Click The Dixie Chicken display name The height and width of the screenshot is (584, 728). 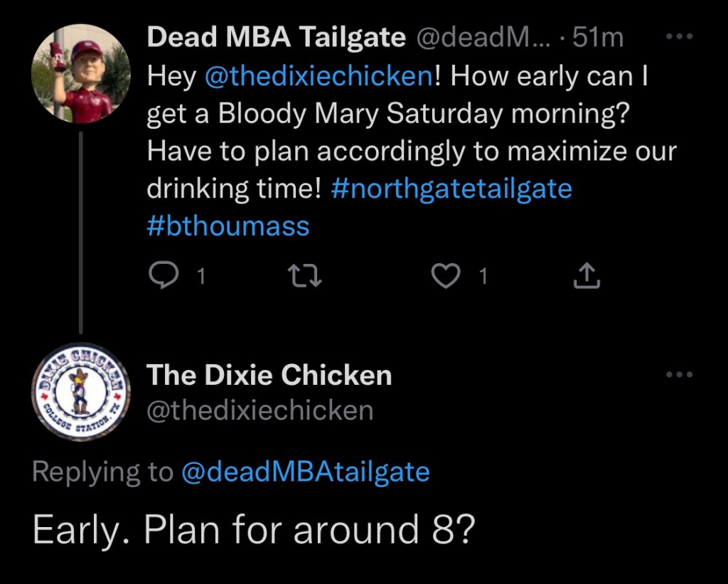tap(269, 375)
